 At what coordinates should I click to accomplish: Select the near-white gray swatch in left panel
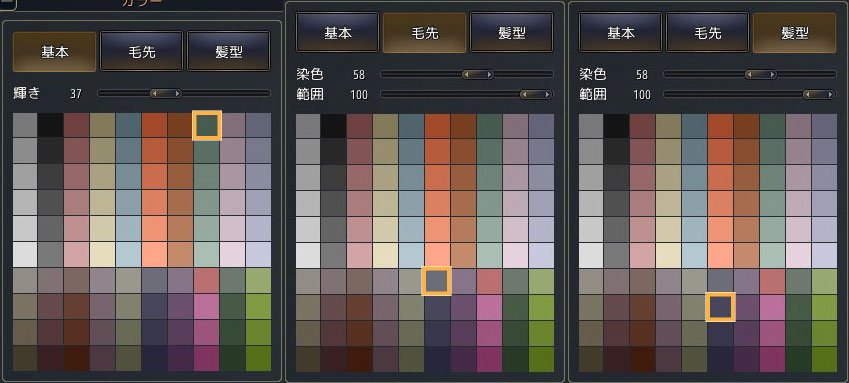point(24,254)
